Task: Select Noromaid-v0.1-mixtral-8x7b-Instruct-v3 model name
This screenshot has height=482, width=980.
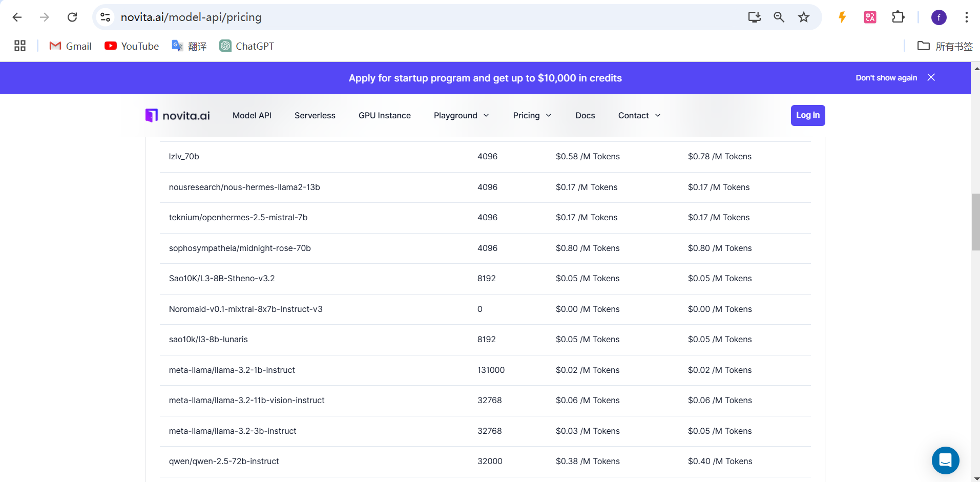Action: coord(246,309)
